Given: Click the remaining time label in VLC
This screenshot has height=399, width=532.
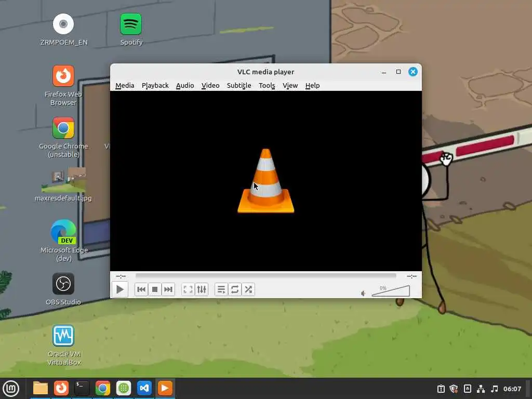Looking at the screenshot, I should [412, 276].
